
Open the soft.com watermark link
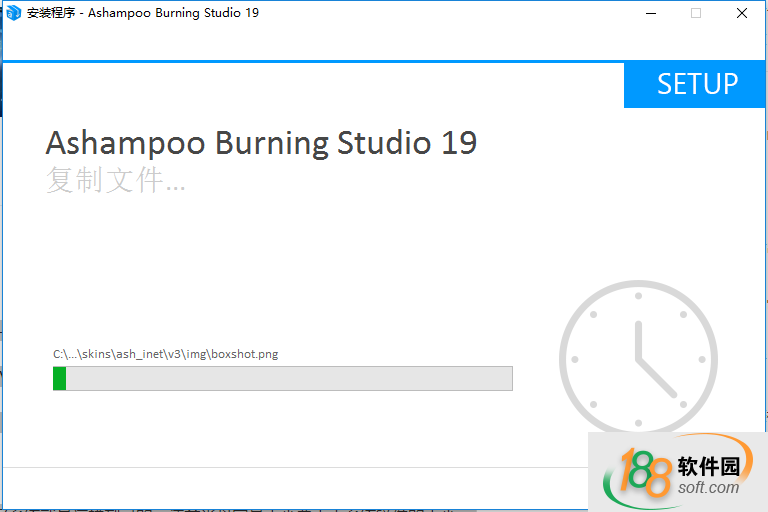coord(707,488)
